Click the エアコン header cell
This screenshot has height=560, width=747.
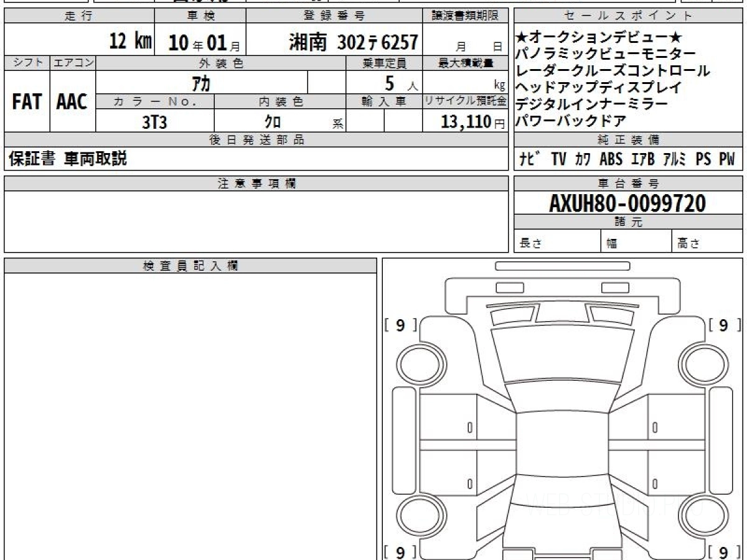[x=73, y=63]
